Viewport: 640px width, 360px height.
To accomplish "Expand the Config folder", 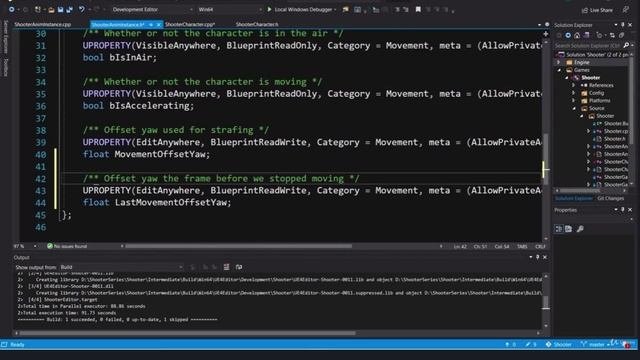I will (x=573, y=93).
